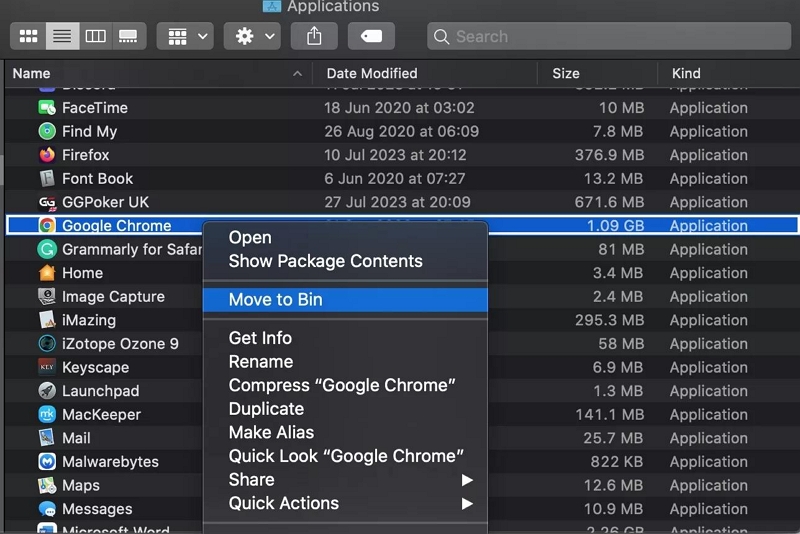Switch to list view in Finder toolbar
Viewport: 800px width, 534px height.
coord(62,36)
